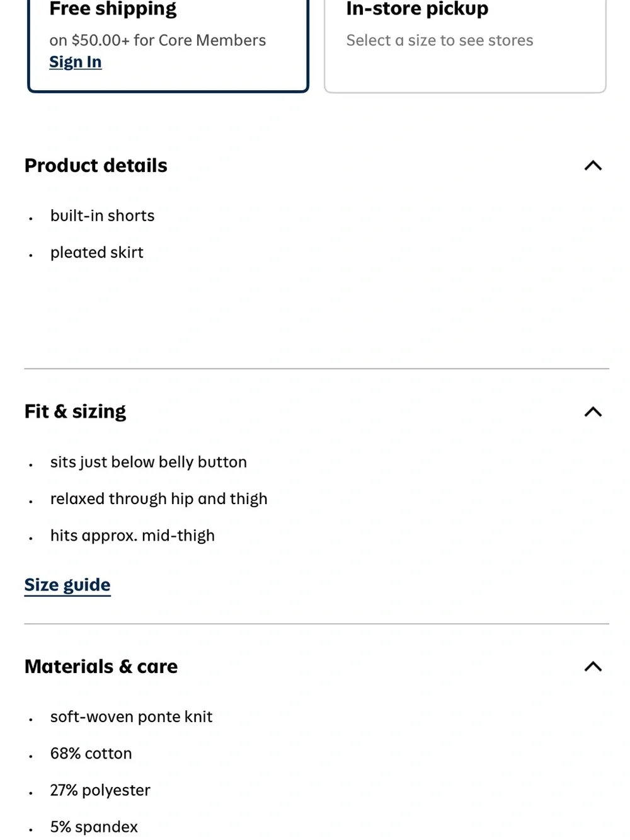Click 'sits just below belly button' text
This screenshot has width=630, height=840.
click(149, 462)
